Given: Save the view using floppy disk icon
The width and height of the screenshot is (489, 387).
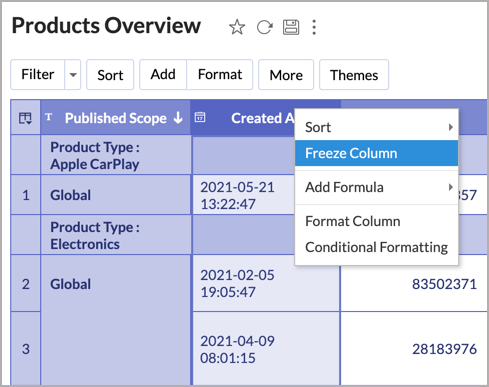Looking at the screenshot, I should pyautogui.click(x=291, y=27).
